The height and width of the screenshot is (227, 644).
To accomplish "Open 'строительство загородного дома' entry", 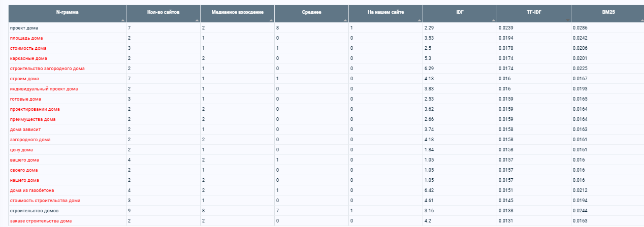I will [x=47, y=69].
